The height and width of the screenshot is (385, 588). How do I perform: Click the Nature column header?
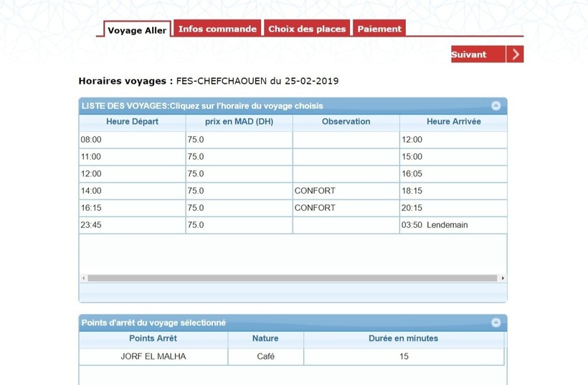pyautogui.click(x=265, y=338)
